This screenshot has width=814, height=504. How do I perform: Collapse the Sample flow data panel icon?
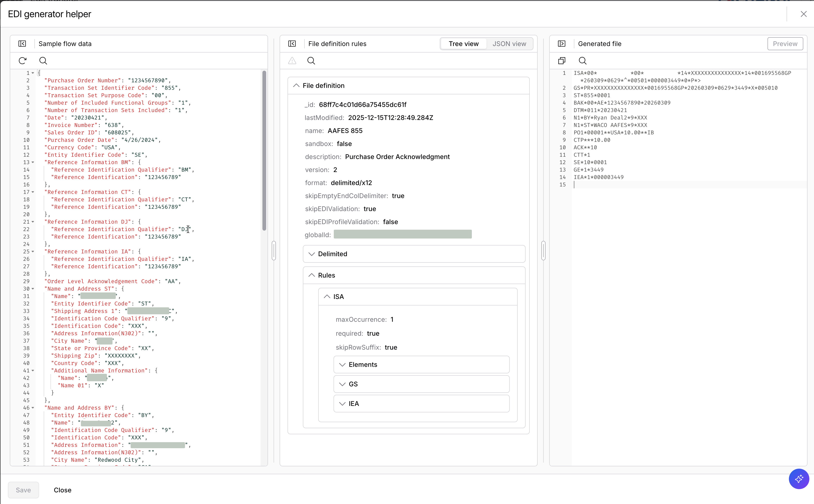pyautogui.click(x=22, y=44)
